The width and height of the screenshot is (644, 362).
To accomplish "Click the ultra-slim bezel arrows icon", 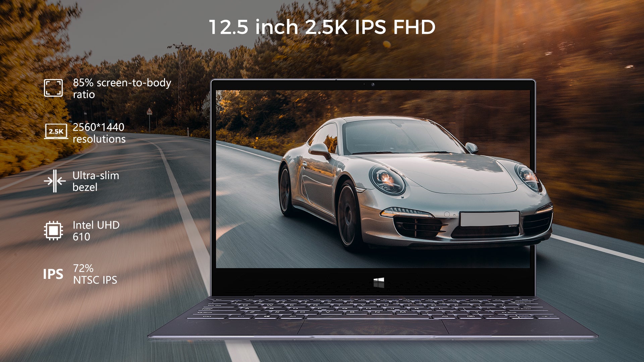I will [55, 181].
